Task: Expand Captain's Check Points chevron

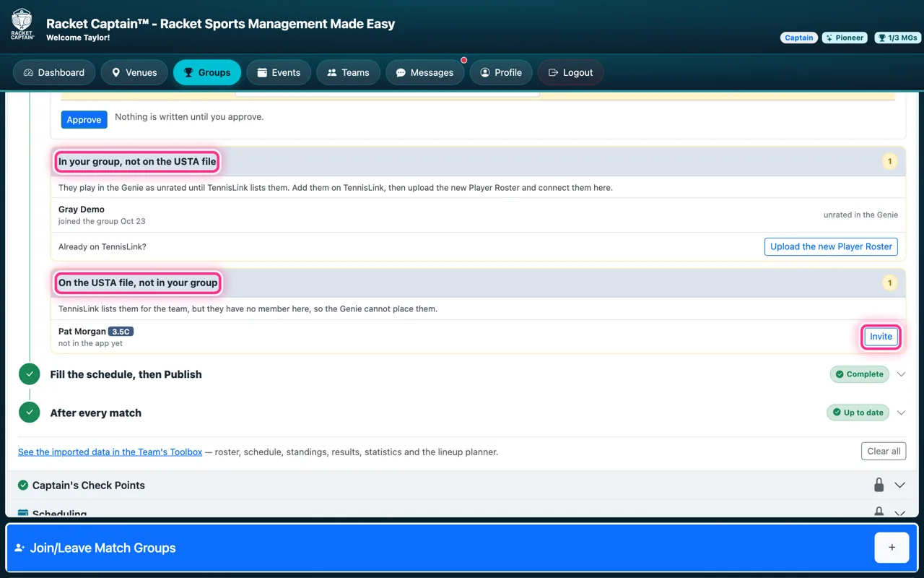Action: click(x=899, y=486)
